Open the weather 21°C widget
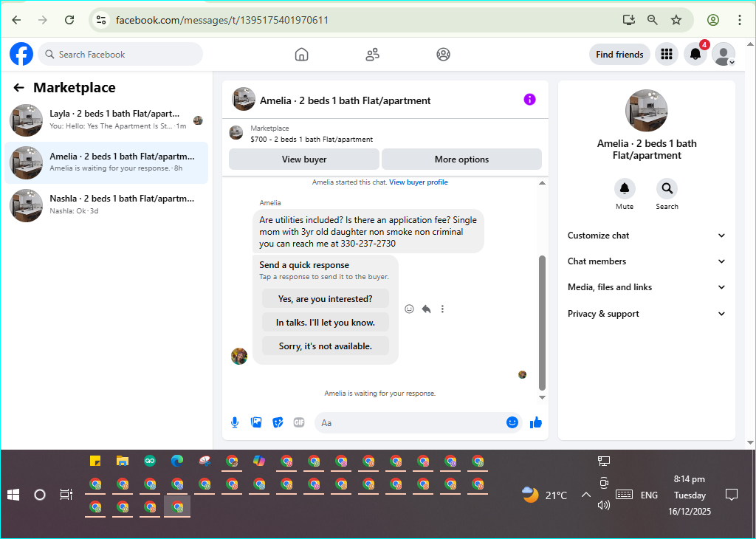Image resolution: width=756 pixels, height=539 pixels. coord(544,495)
